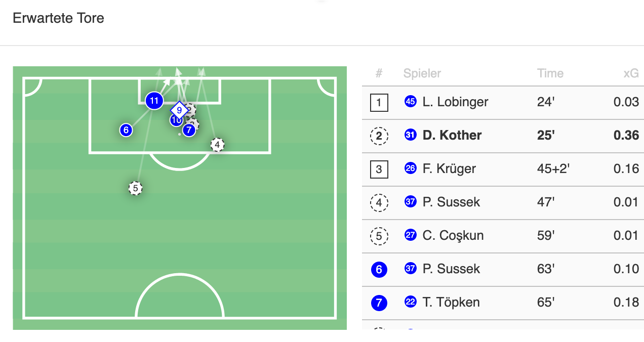This screenshot has height=342, width=644.
Task: Select F. Krüger in the shot list
Action: (449, 169)
